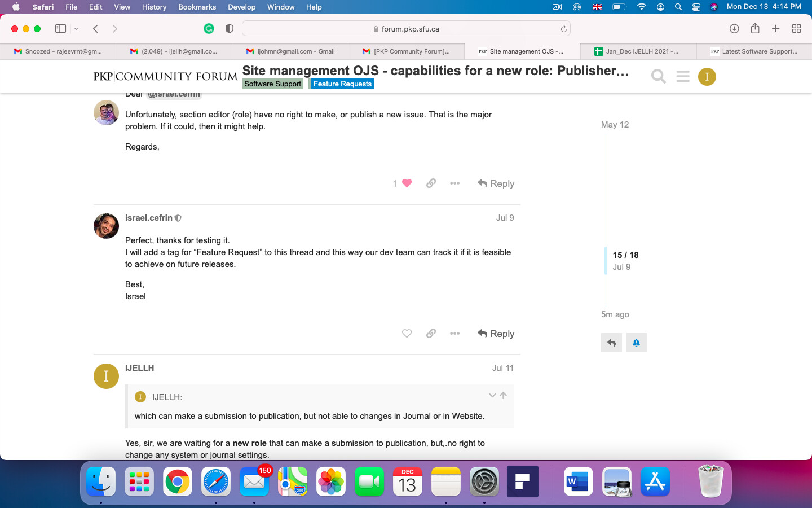812x508 pixels.
Task: Open israel.cefrin's profile name link
Action: 149,218
